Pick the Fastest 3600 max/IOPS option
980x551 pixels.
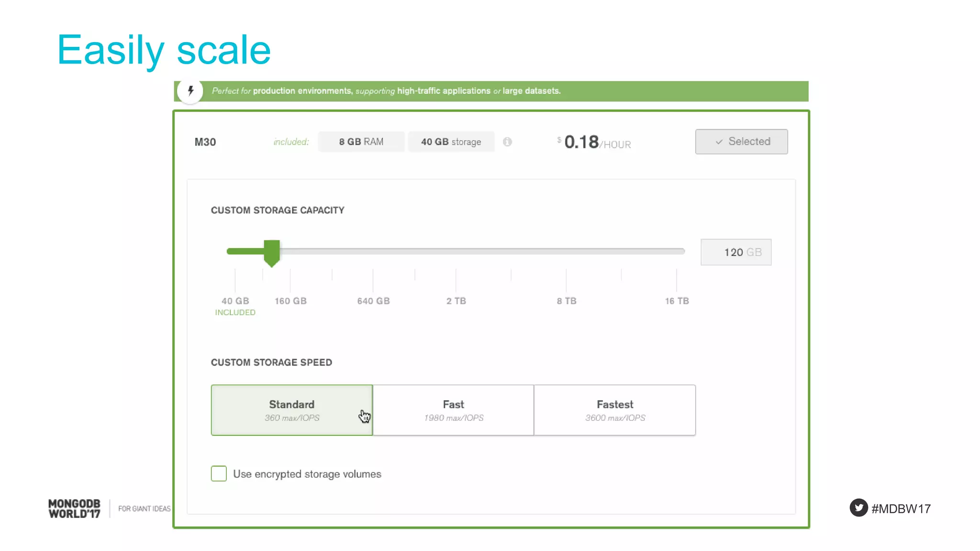tap(614, 410)
